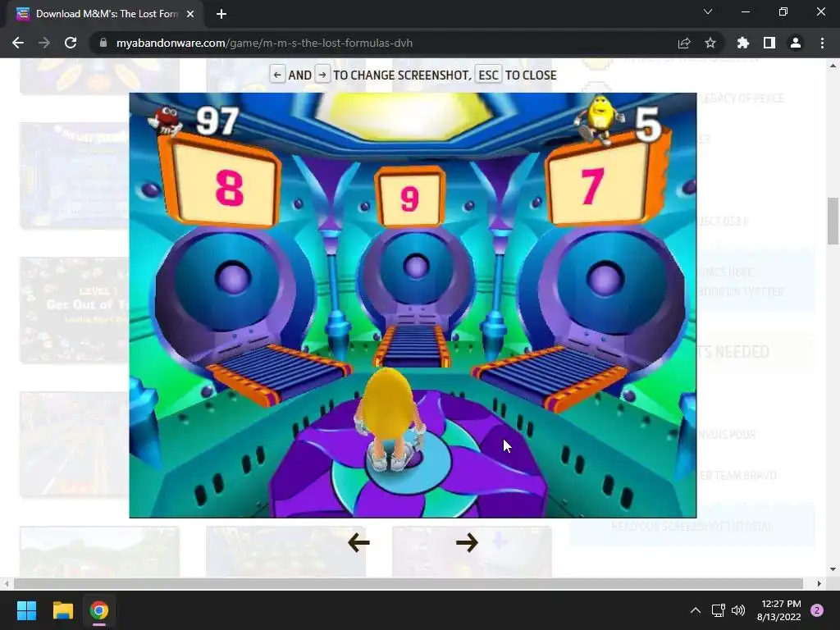Image resolution: width=840 pixels, height=630 pixels.
Task: Click the horizontal scrollbar thumb
Action: 409,583
